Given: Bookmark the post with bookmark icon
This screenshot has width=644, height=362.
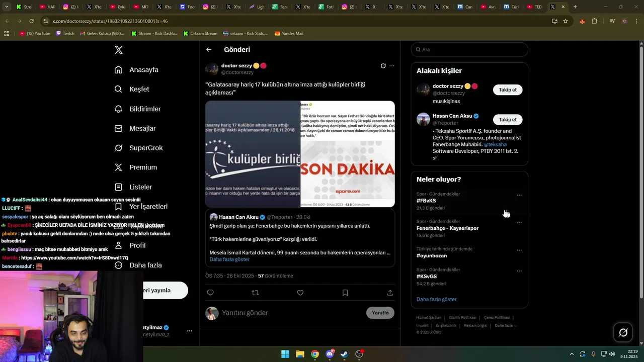Looking at the screenshot, I should [x=345, y=293].
